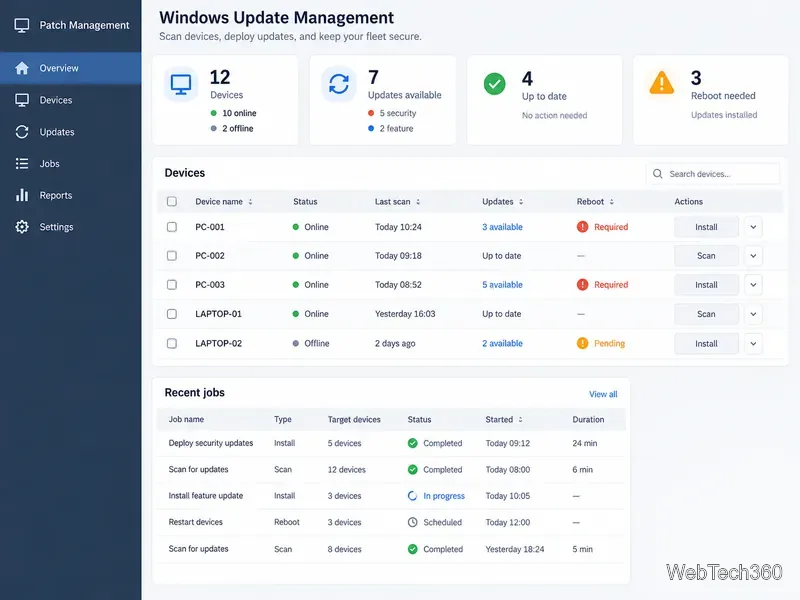This screenshot has height=600, width=800.
Task: Click the 24 min duration cell
Action: 585,443
